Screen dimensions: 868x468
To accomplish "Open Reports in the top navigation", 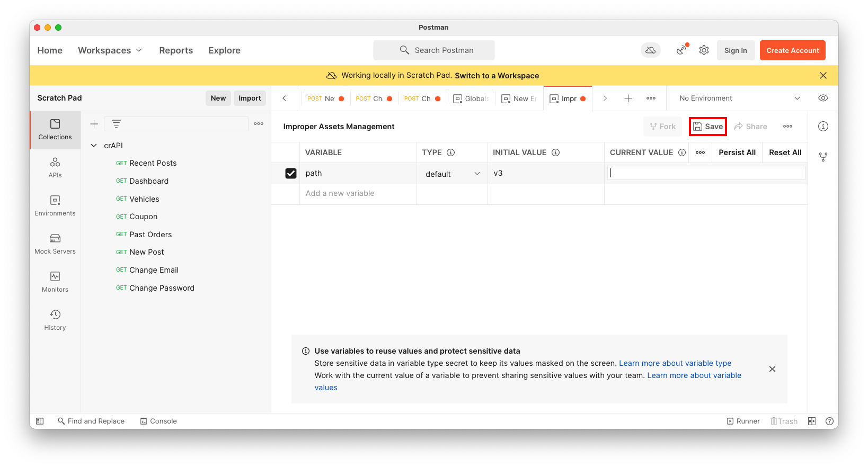I will [176, 50].
